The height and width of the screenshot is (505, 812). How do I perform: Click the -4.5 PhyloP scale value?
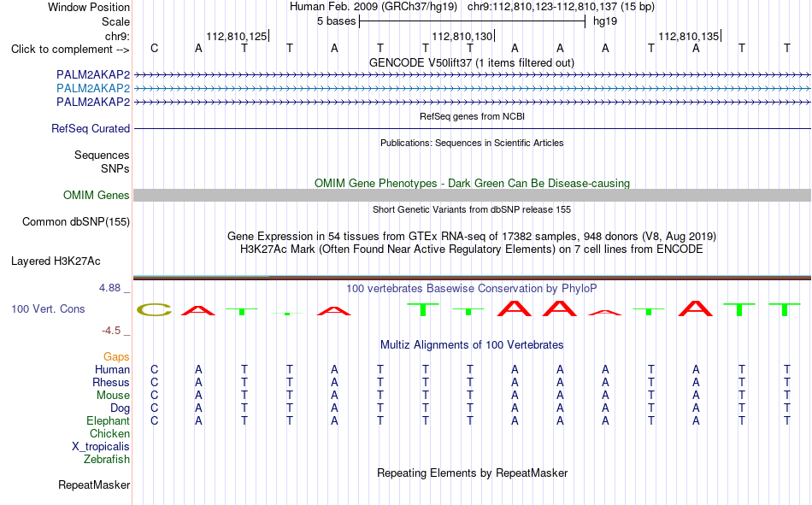coord(111,331)
